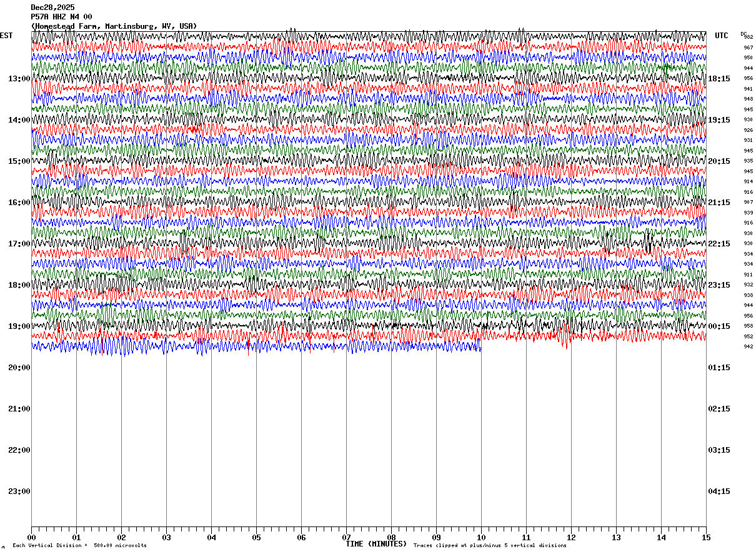This screenshot has height=554, width=756.
Task: Select the 17:00 EST time label
Action: (19, 244)
